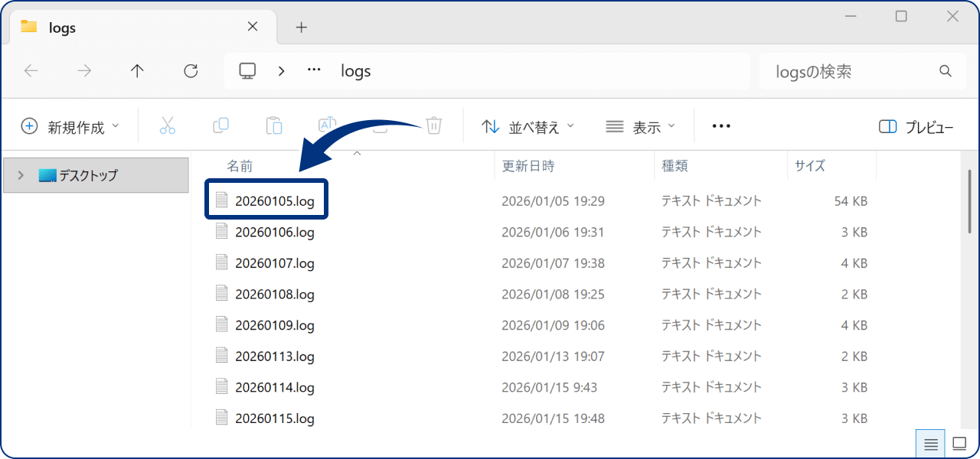Delete the selected log with the trash icon
The image size is (980, 459).
pyautogui.click(x=433, y=125)
